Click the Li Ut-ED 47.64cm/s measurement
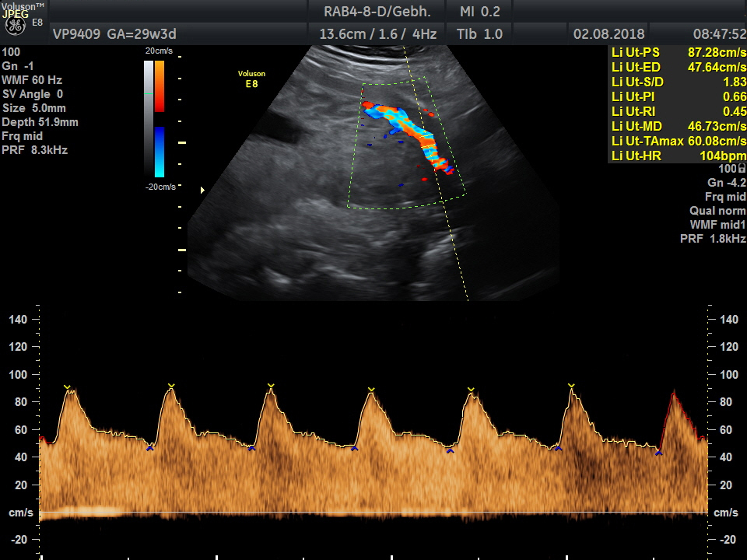Image resolution: width=747 pixels, height=560 pixels. 679,67
